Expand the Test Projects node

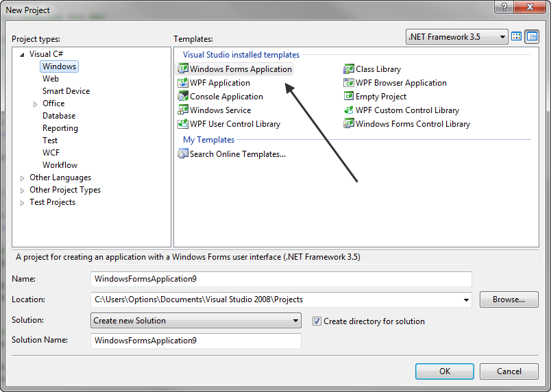click(22, 203)
